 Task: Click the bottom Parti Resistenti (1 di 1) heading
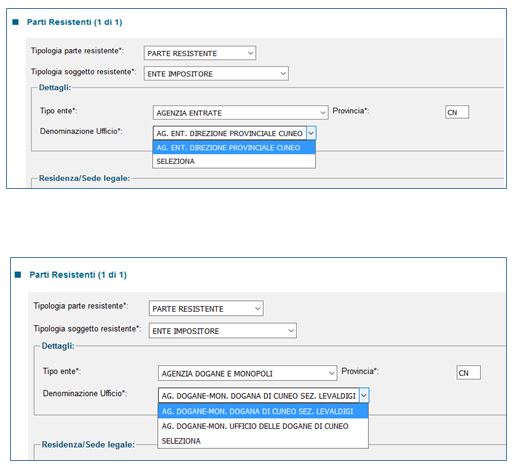coord(78,275)
